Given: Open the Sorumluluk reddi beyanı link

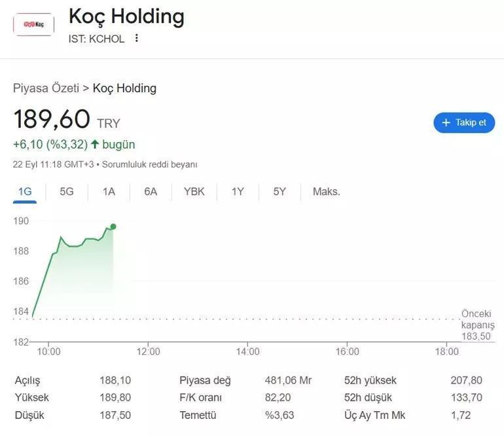Looking at the screenshot, I should [149, 164].
